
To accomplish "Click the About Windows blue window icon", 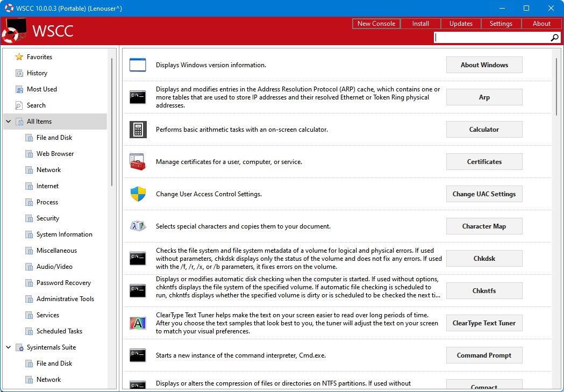I will pos(138,65).
